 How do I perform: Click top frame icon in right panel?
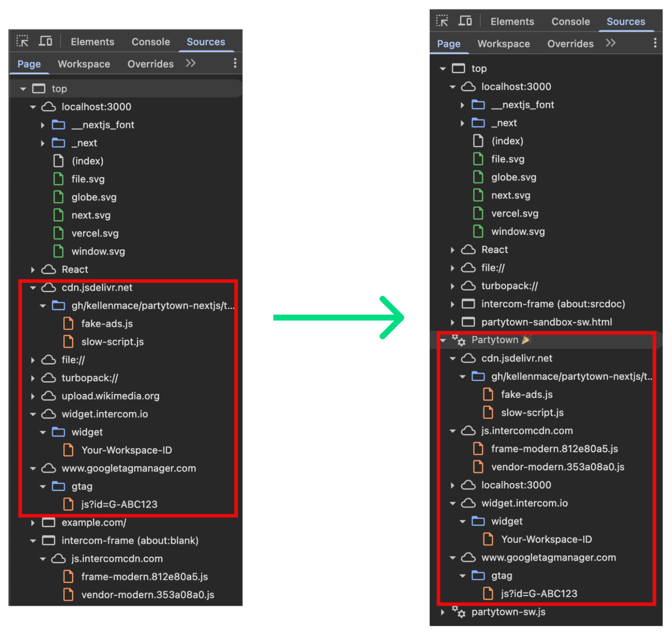[458, 68]
